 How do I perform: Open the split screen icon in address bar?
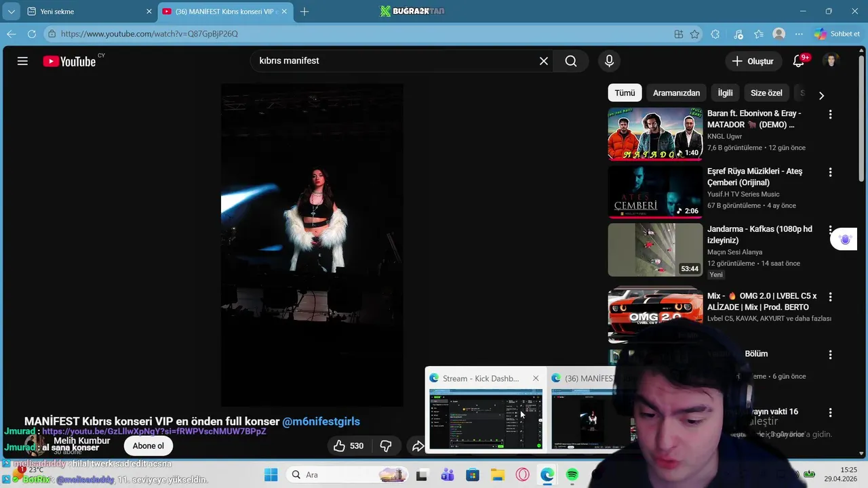678,34
